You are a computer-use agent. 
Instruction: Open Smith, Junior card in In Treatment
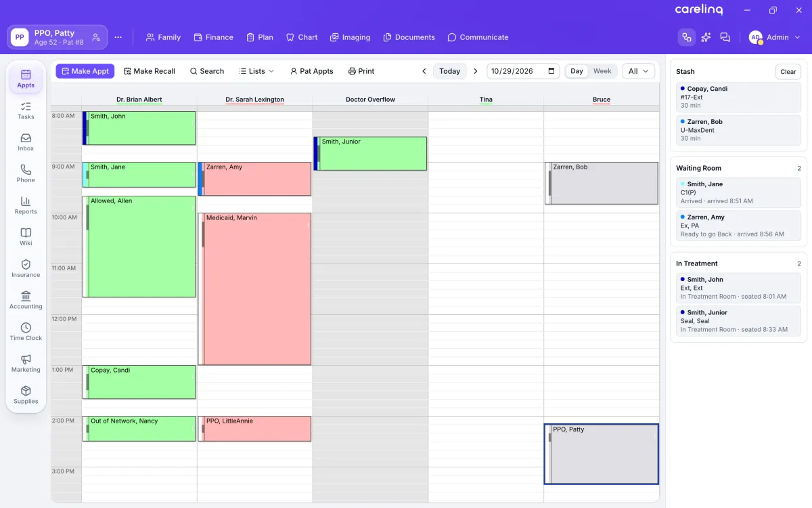[738, 321]
